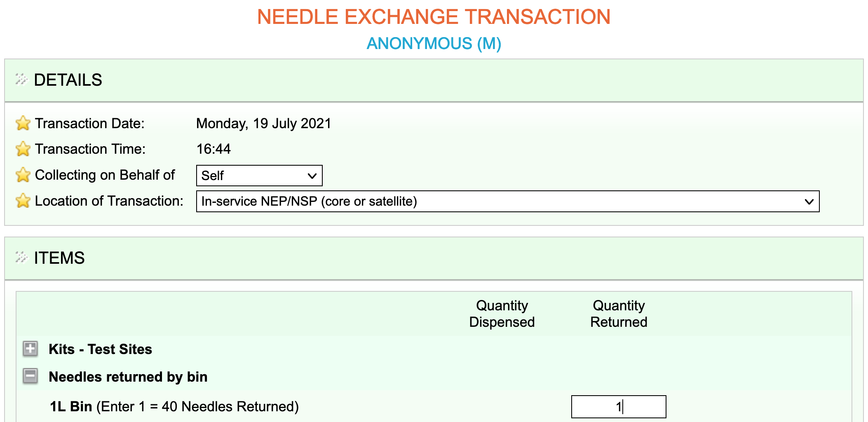Open the Location of Transaction dropdown
Screen dimensions: 868x422
coord(508,201)
